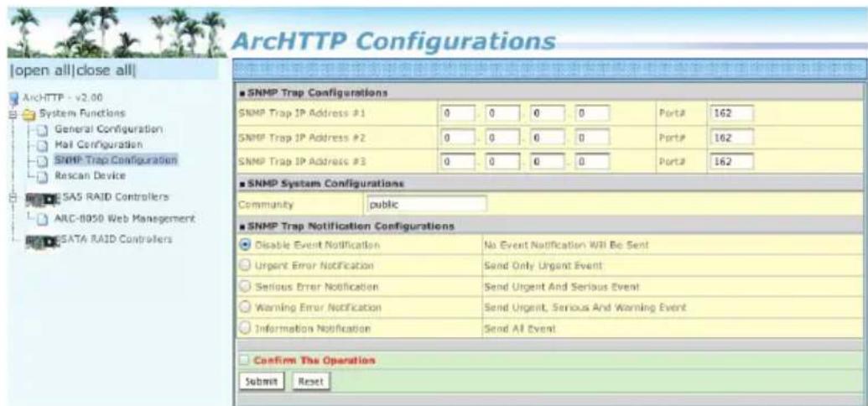Collapse the System Functions tree node
Image resolution: width=868 pixels, height=406 pixels.
coord(14,113)
